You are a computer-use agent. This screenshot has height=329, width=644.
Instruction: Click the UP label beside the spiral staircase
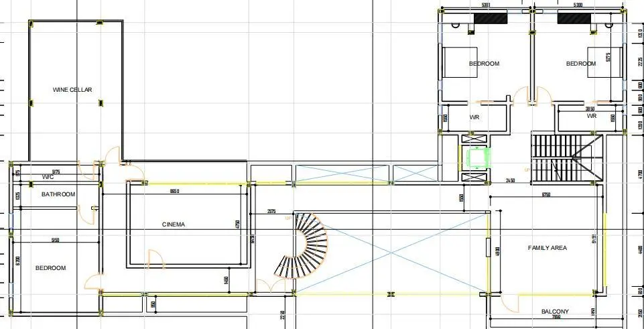288,218
